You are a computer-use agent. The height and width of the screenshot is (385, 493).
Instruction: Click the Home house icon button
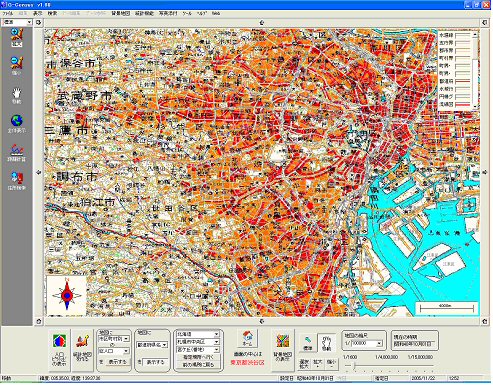(x=247, y=339)
